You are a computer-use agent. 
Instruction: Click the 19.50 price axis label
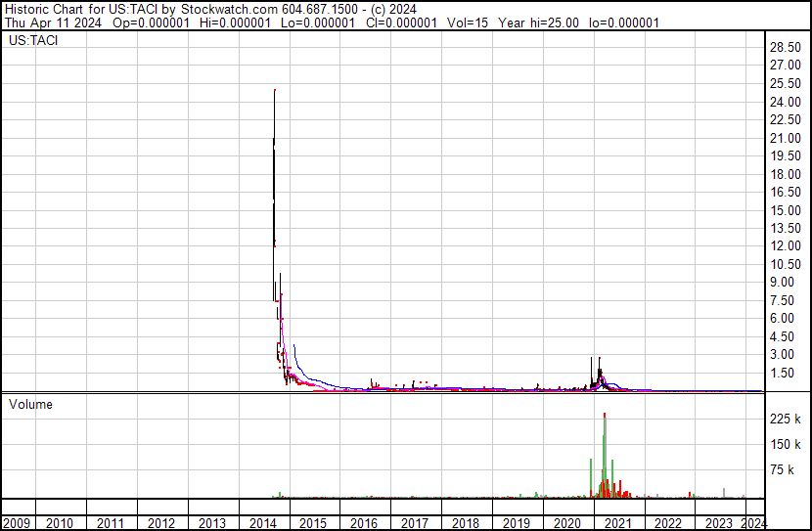click(786, 155)
